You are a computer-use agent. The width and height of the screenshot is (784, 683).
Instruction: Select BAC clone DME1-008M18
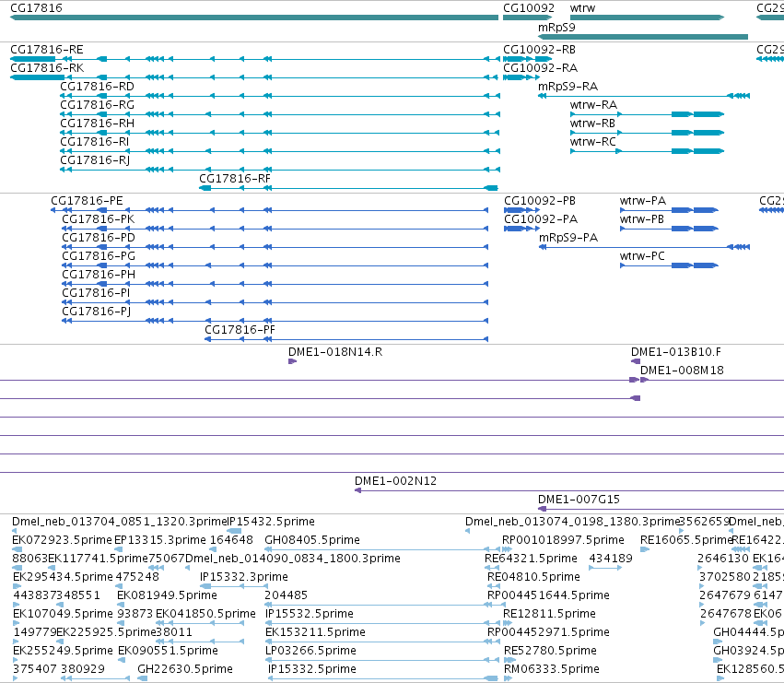click(x=682, y=371)
